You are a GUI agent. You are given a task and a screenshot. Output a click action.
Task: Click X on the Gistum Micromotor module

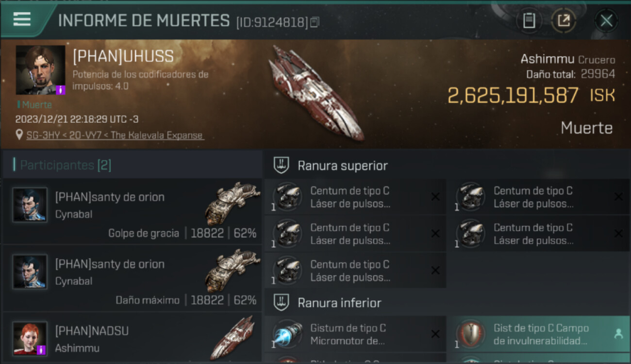point(435,334)
